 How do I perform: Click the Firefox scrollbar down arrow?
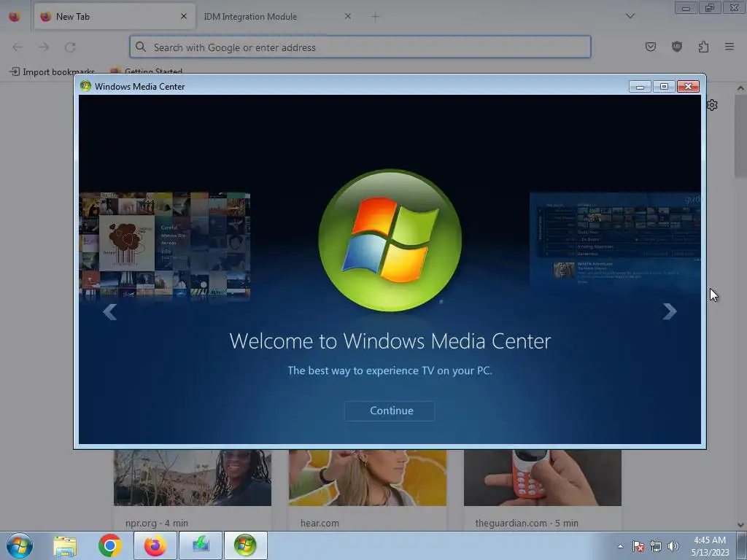pos(740,525)
